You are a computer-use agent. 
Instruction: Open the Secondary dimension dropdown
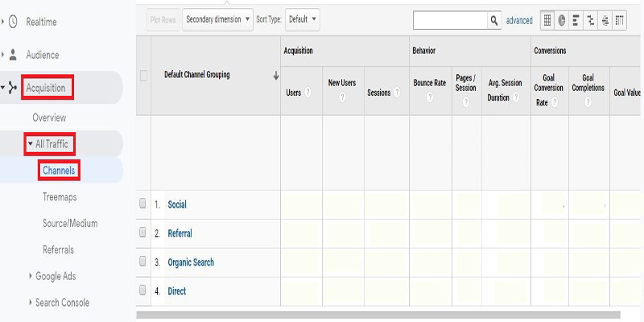(217, 19)
